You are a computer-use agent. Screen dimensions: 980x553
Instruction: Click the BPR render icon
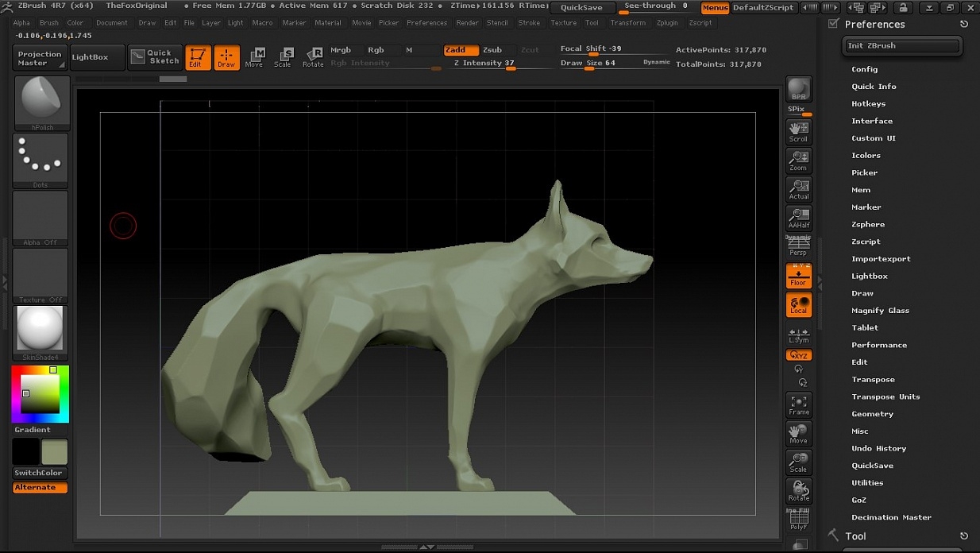pos(798,90)
